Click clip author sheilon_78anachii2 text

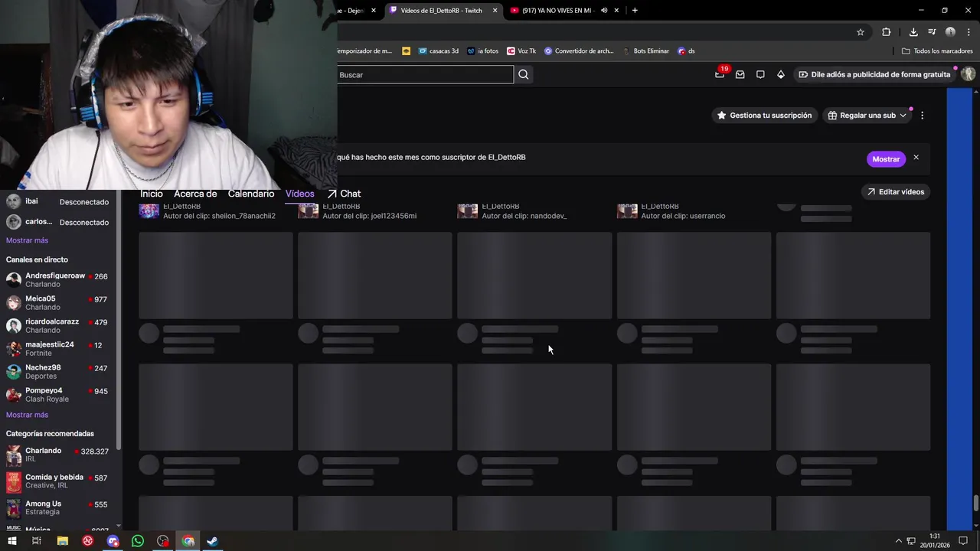pos(219,216)
